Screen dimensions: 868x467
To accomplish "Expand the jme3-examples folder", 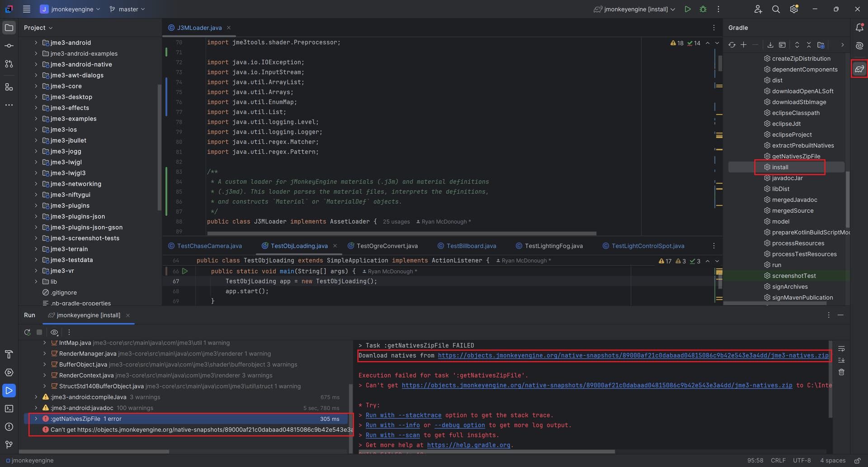I will click(x=36, y=119).
